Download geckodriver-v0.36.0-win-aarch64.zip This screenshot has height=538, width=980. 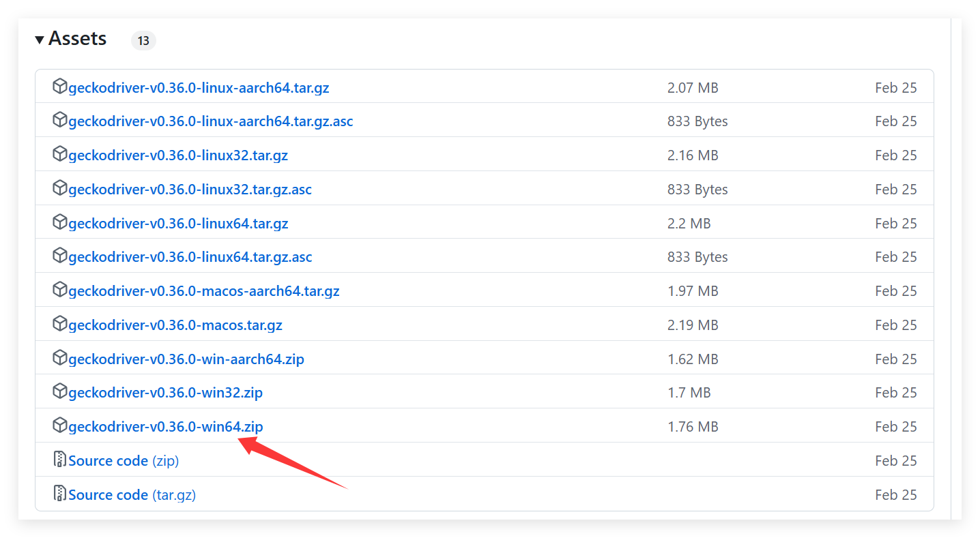click(186, 359)
